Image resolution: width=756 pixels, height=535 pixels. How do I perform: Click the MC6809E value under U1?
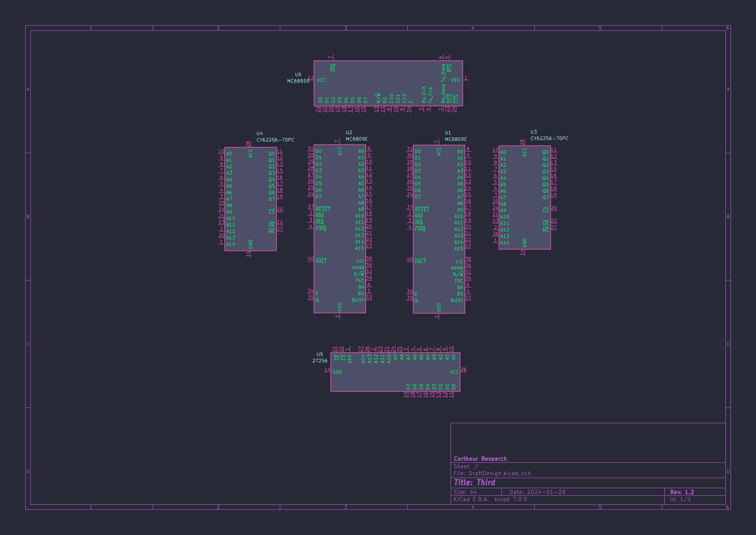[456, 139]
